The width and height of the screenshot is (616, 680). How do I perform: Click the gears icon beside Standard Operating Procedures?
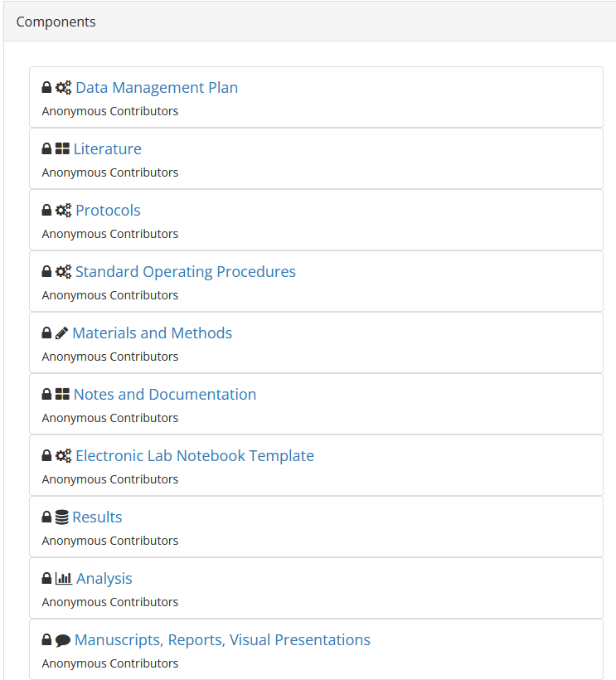tap(63, 272)
